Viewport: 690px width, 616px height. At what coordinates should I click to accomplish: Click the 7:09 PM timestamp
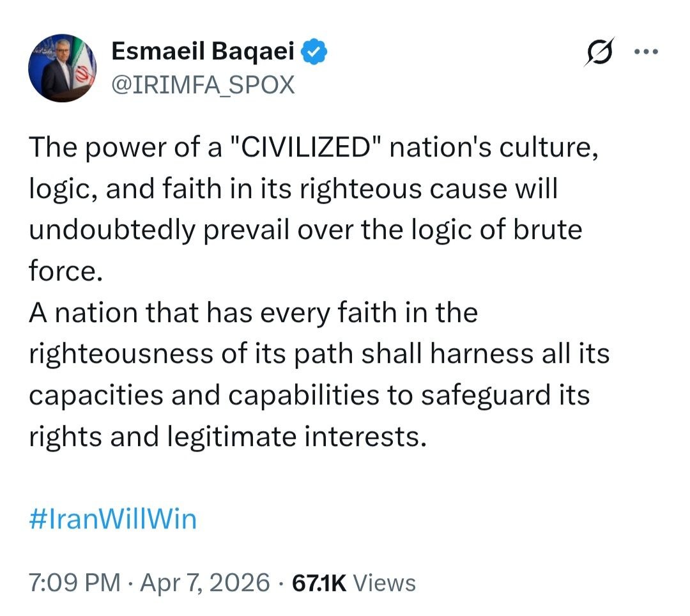75,582
